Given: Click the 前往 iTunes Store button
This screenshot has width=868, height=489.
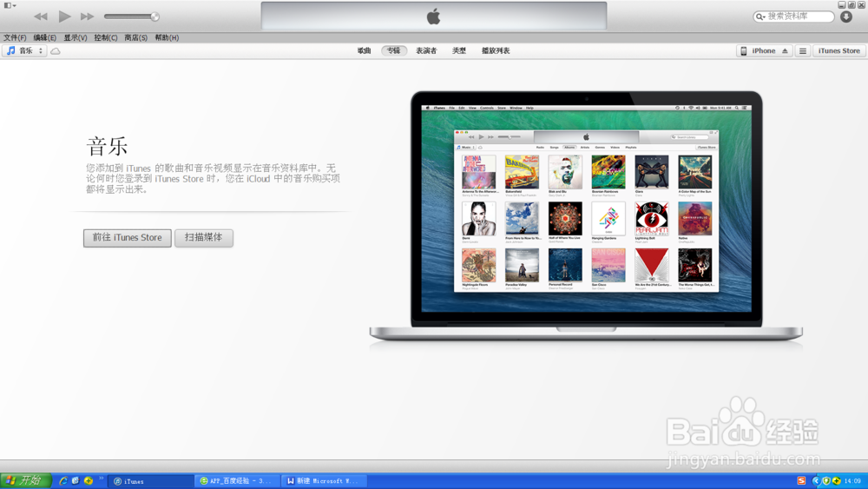Looking at the screenshot, I should [x=128, y=238].
